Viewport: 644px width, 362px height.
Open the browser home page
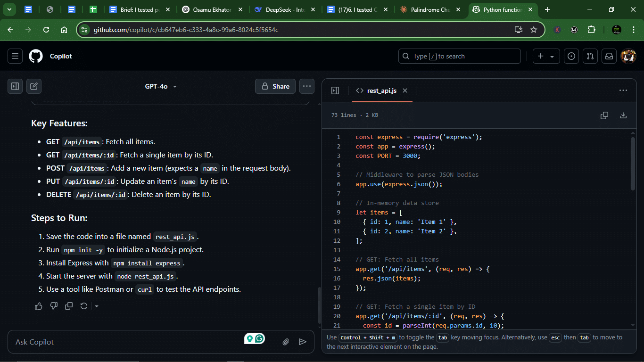(x=64, y=30)
